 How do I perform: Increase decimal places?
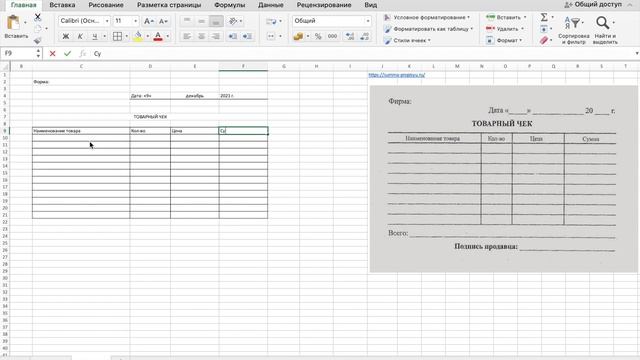tap(350, 36)
